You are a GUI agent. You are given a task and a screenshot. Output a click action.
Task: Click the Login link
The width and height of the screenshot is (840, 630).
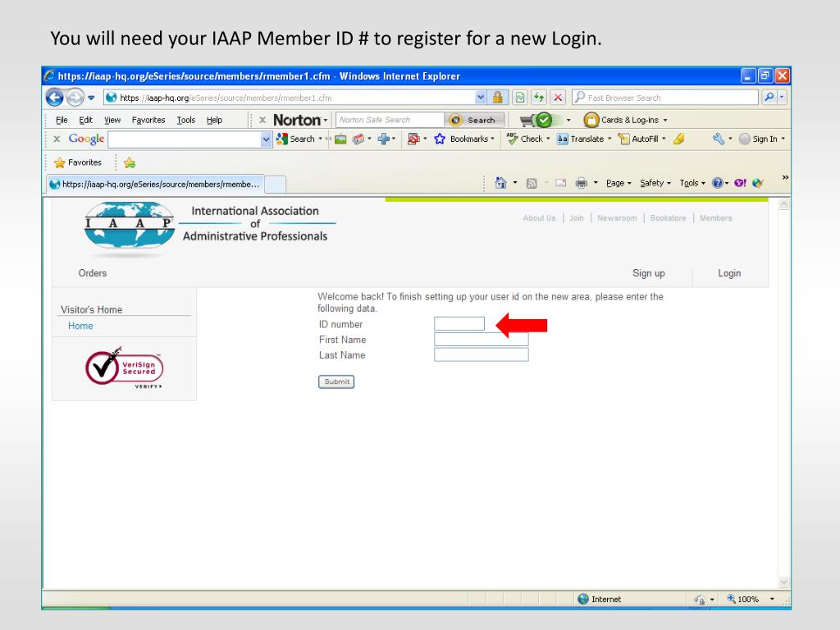729,273
